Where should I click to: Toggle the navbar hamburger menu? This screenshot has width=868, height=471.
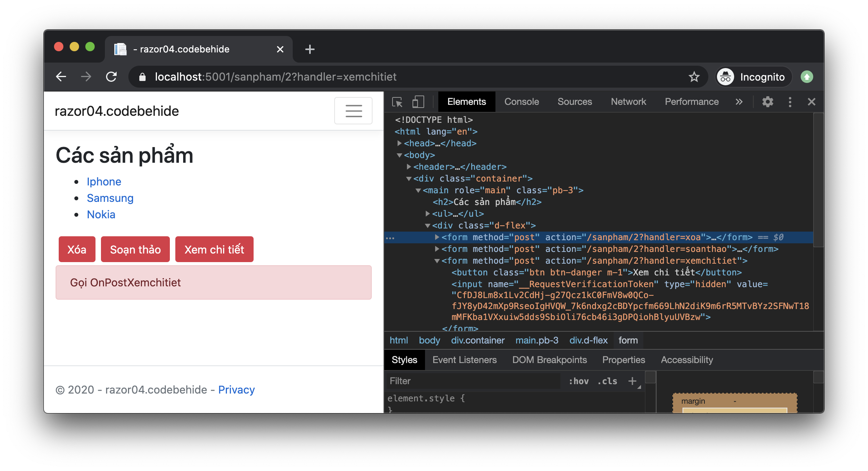pyautogui.click(x=353, y=111)
